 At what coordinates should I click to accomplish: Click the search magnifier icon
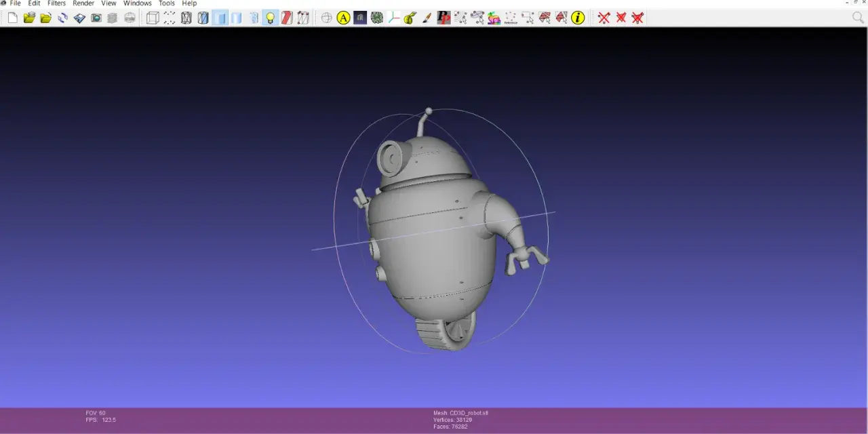pos(858,18)
